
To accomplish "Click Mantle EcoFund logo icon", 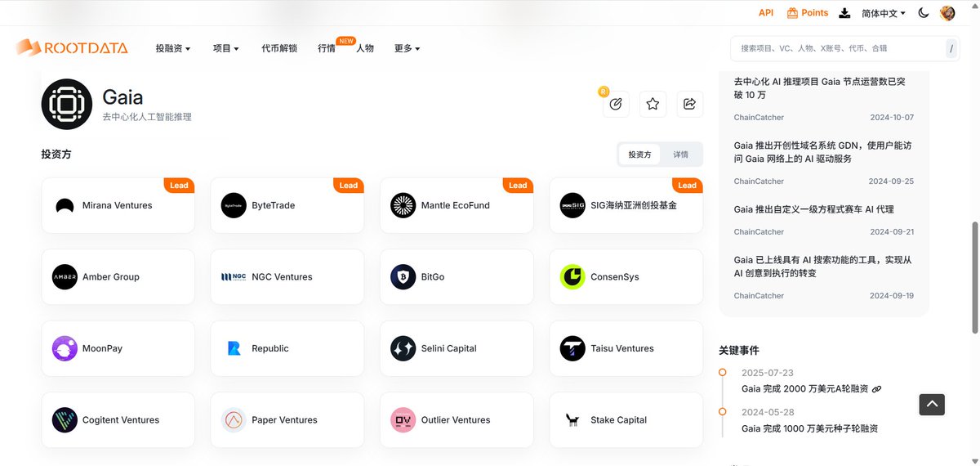I will [403, 206].
